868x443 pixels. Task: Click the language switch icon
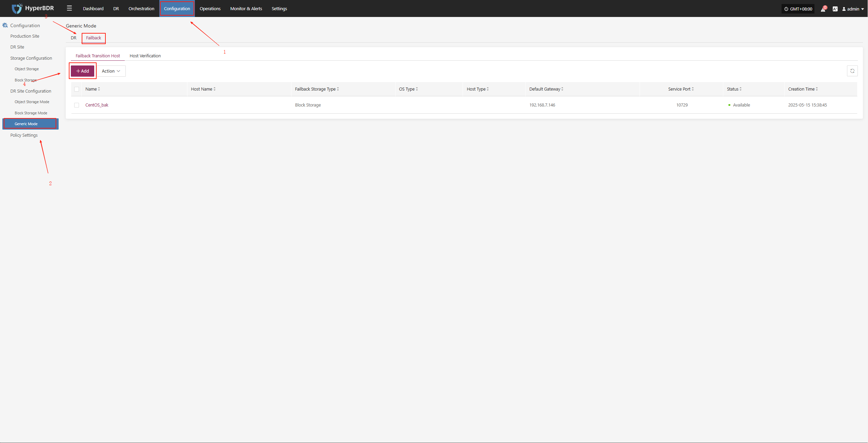835,9
